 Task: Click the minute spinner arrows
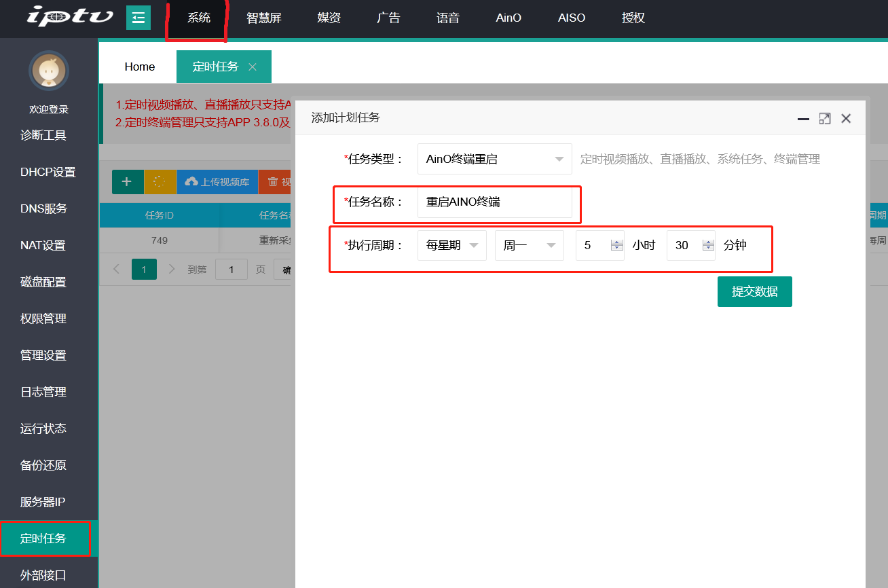708,246
